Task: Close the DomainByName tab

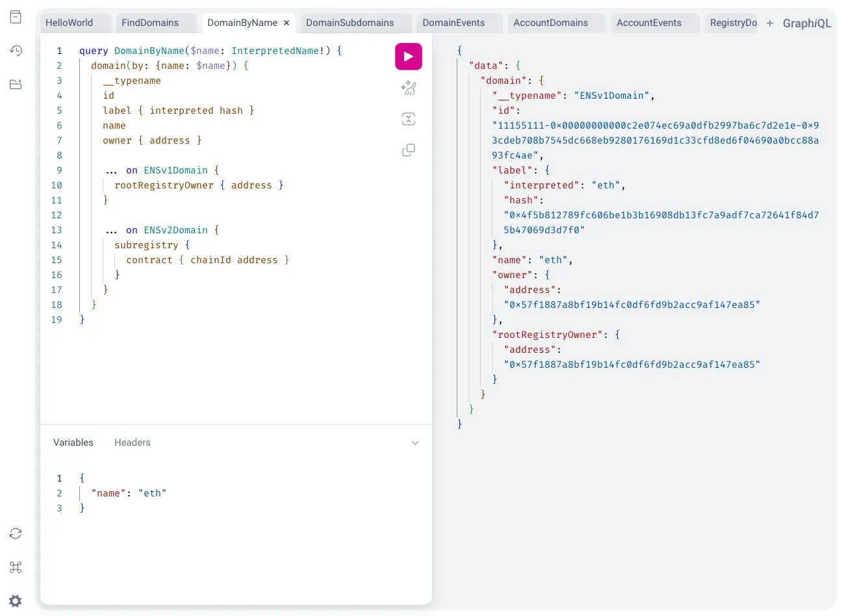Action: (x=287, y=23)
